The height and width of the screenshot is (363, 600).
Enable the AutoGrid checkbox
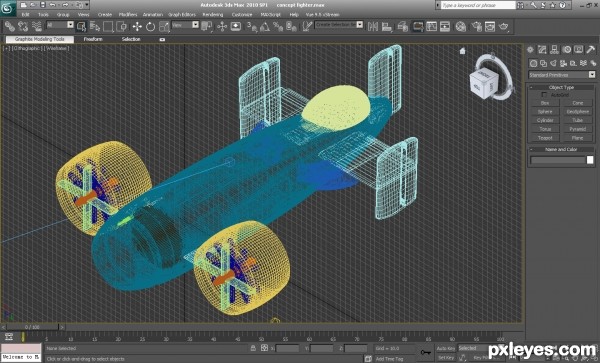[544, 94]
